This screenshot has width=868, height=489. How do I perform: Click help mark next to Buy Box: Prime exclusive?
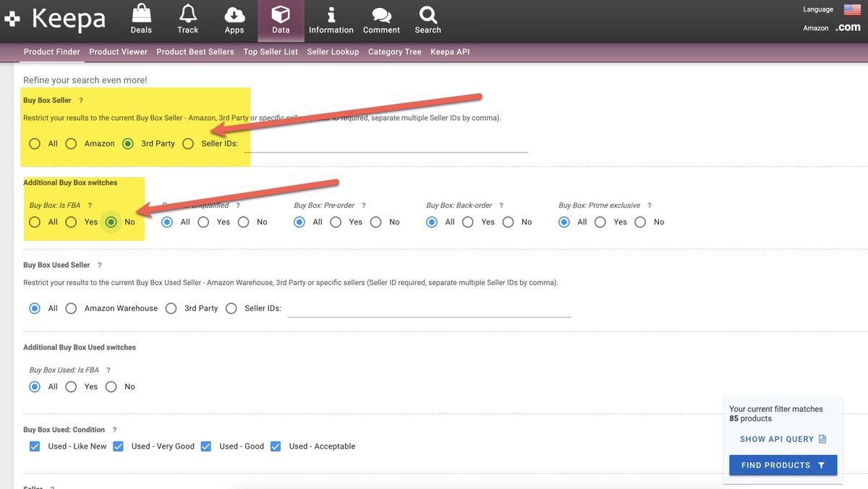tap(649, 205)
